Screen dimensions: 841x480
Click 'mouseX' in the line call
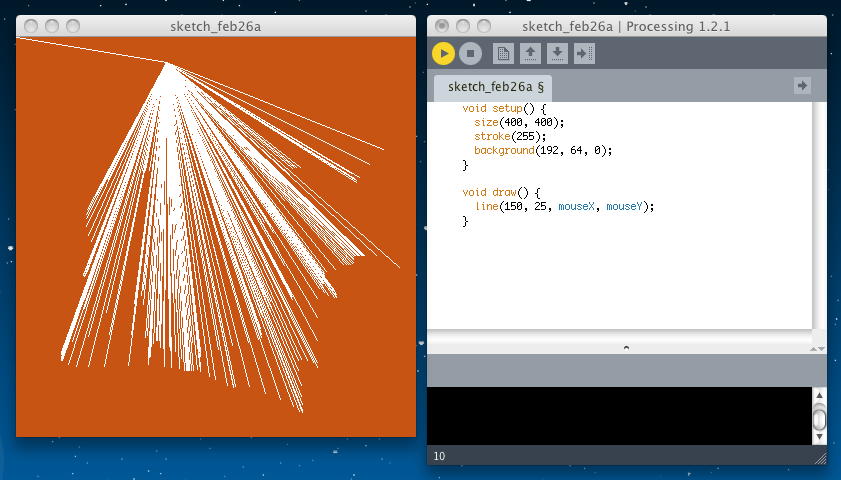[x=576, y=206]
